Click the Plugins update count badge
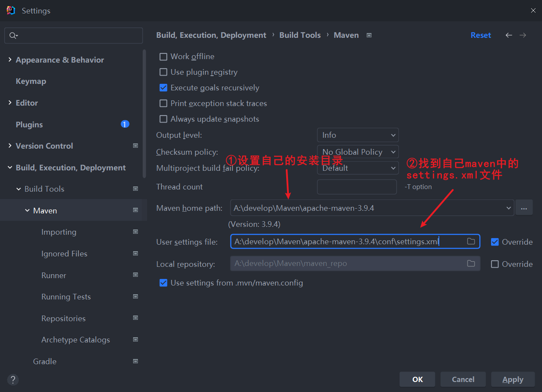The height and width of the screenshot is (392, 542). click(x=125, y=124)
